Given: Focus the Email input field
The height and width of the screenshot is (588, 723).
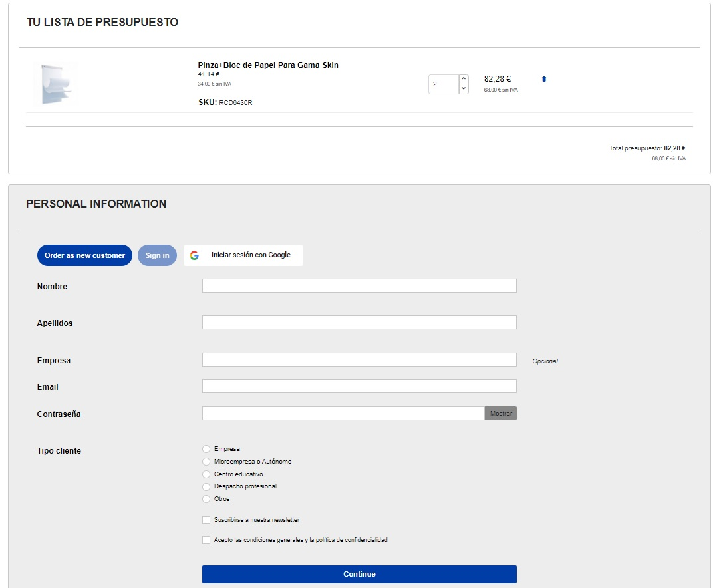Looking at the screenshot, I should point(359,386).
